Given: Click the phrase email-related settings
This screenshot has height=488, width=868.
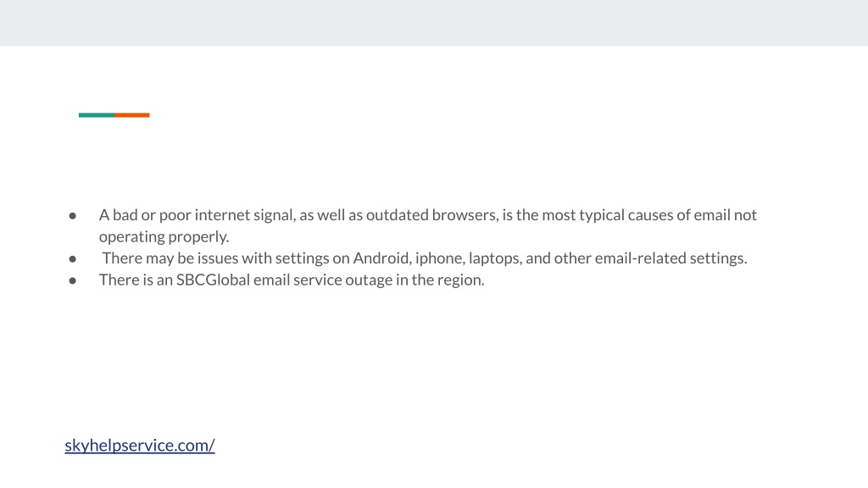Looking at the screenshot, I should 671,258.
